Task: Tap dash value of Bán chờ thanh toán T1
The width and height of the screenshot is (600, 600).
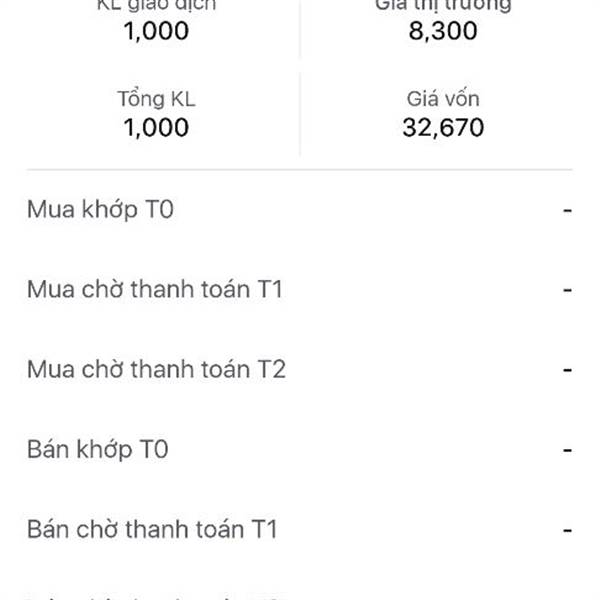Action: point(567,530)
